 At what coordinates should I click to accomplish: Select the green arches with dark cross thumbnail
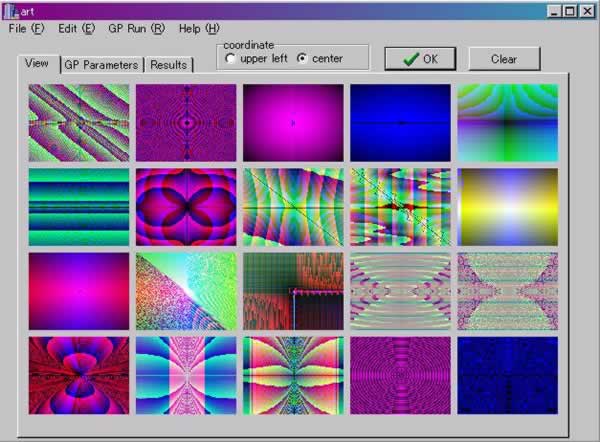(507, 123)
